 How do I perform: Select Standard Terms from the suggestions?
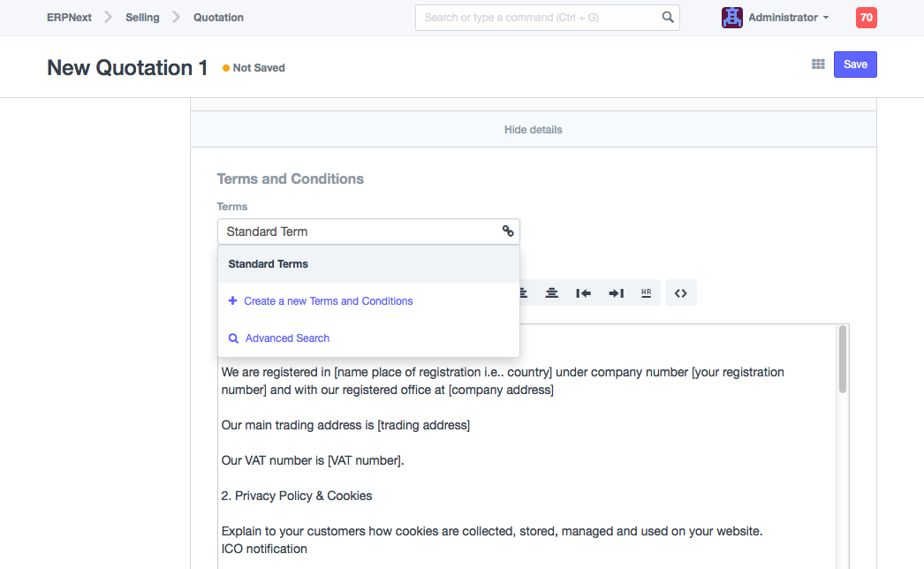pyautogui.click(x=269, y=264)
